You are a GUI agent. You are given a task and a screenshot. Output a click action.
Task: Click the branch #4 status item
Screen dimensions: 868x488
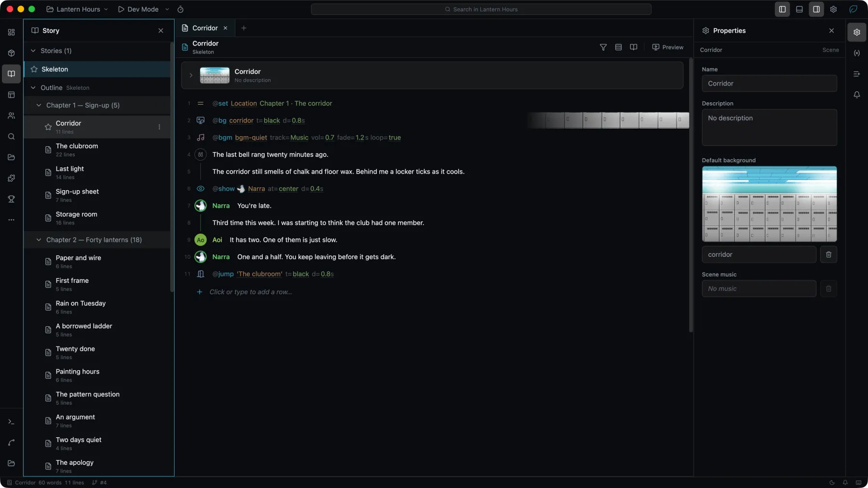99,483
